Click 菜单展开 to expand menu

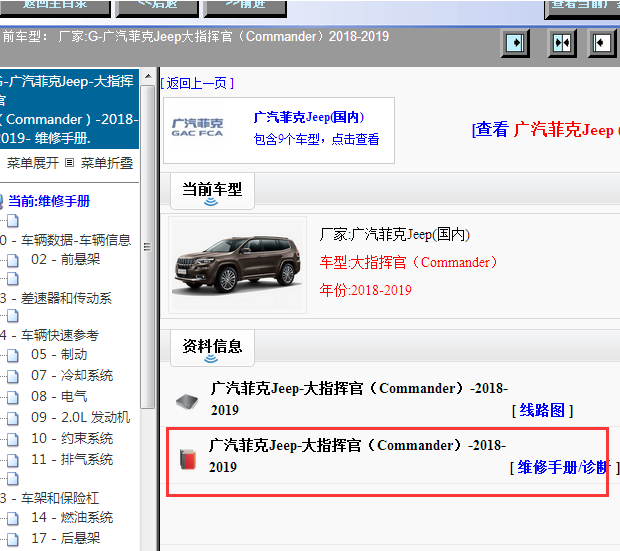(x=33, y=163)
